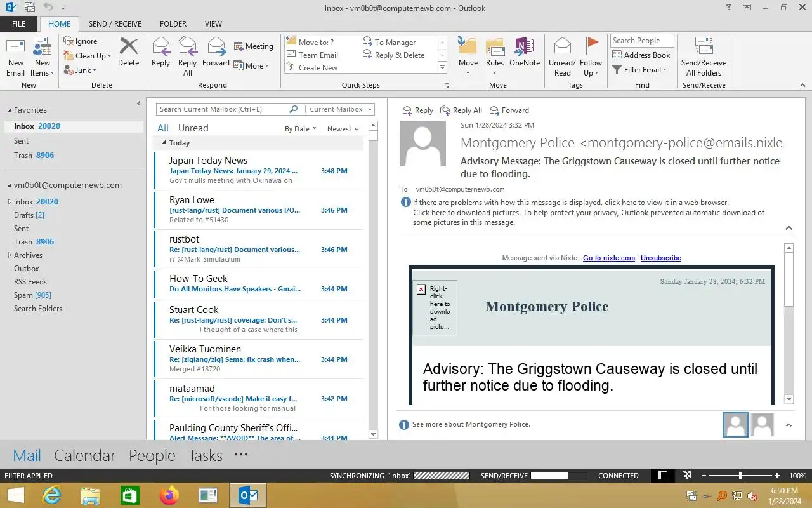This screenshot has height=508, width=812.
Task: Click Reply All in the ribbon
Action: [x=187, y=57]
